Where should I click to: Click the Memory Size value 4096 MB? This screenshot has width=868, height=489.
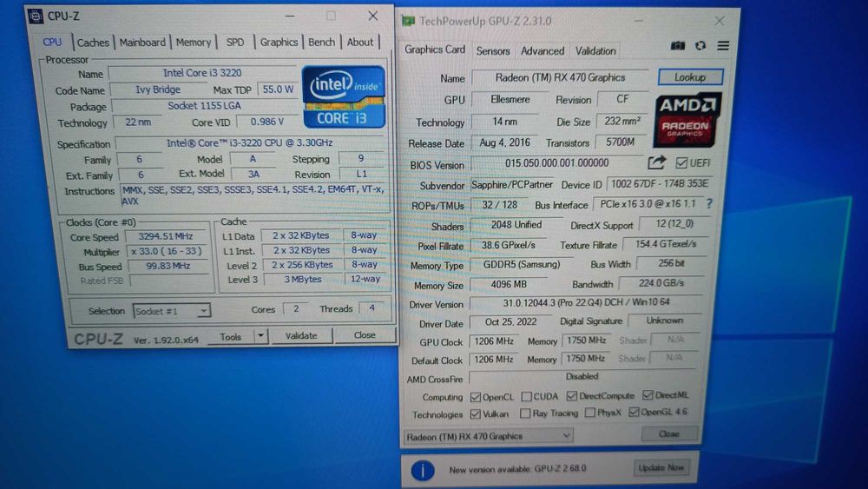[x=509, y=285]
